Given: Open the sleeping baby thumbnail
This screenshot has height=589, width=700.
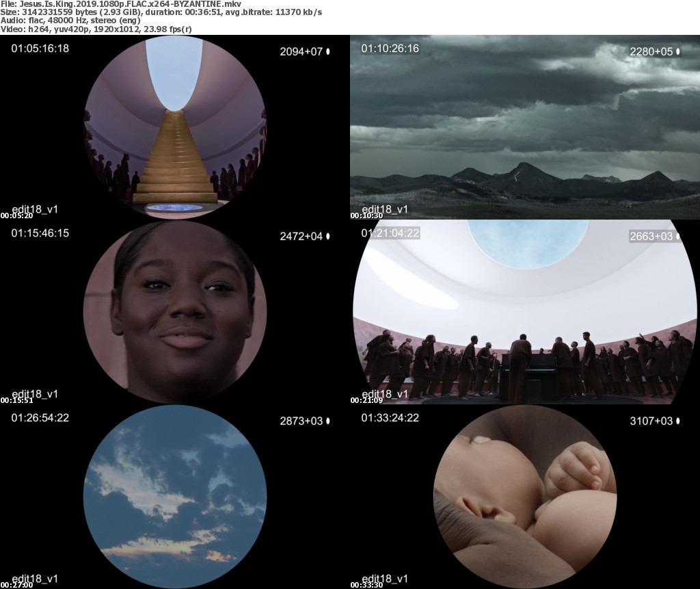Looking at the screenshot, I should click(525, 496).
